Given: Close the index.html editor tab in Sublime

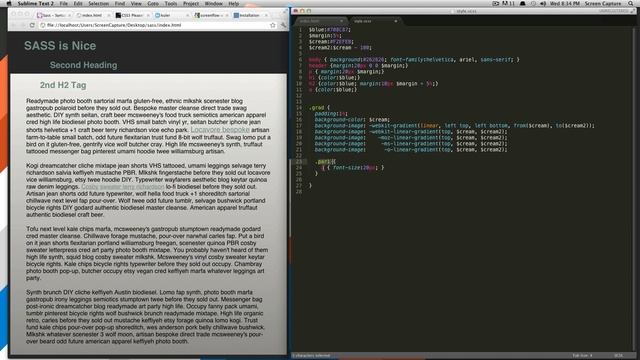Looking at the screenshot, I should 342,21.
